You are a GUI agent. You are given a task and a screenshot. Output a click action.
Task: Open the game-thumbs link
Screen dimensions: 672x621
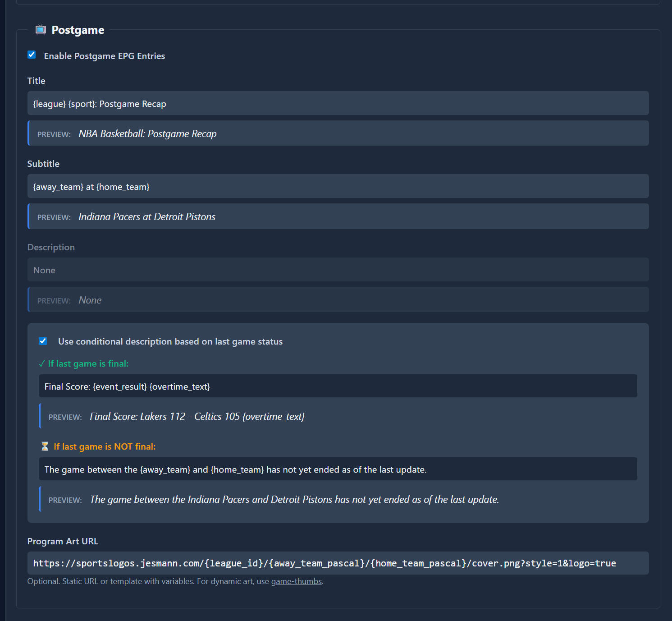pos(296,581)
